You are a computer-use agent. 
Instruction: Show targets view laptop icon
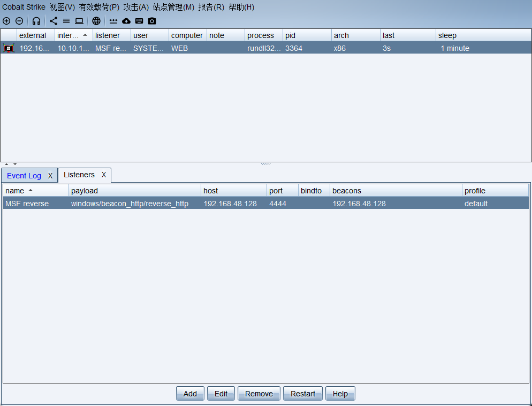79,21
